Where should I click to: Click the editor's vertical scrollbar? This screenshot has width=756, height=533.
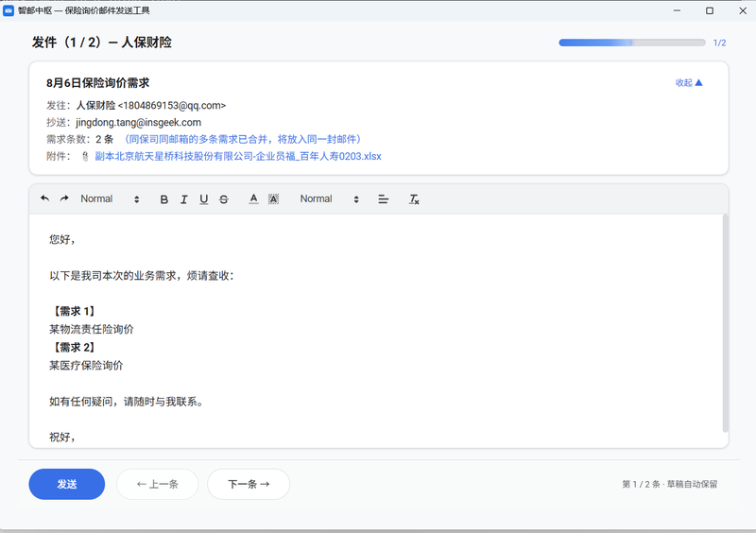(x=725, y=323)
